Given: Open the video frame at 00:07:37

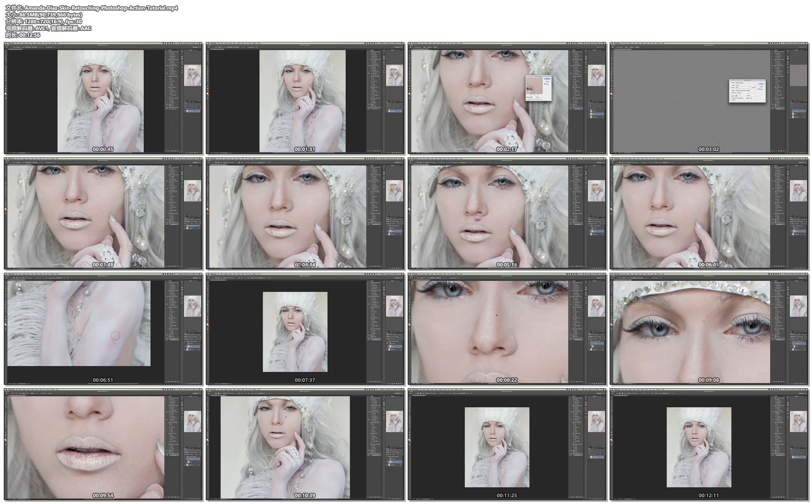Looking at the screenshot, I should pos(305,329).
